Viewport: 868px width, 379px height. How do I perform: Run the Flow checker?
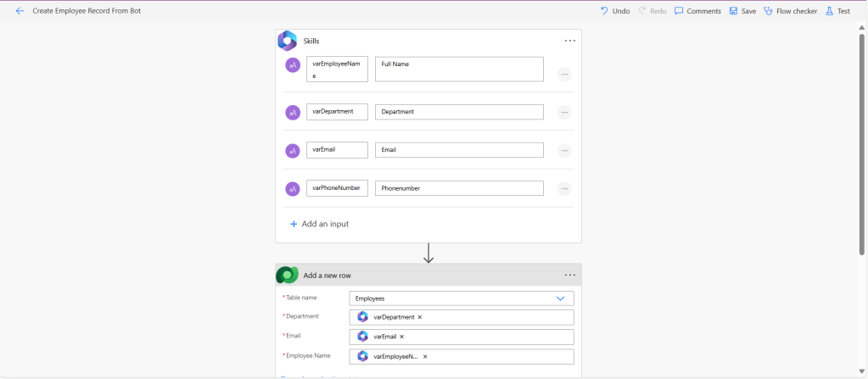[x=790, y=11]
